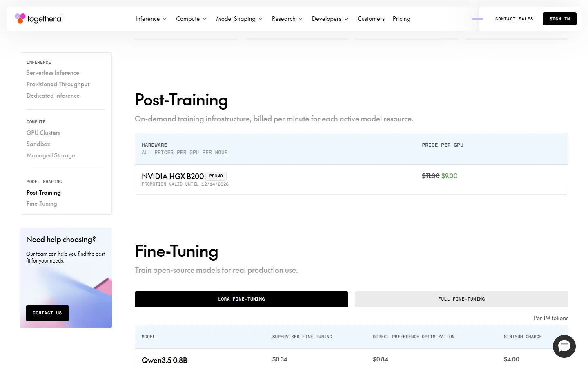
Task: Click the $9.00 promo price
Action: 449,176
